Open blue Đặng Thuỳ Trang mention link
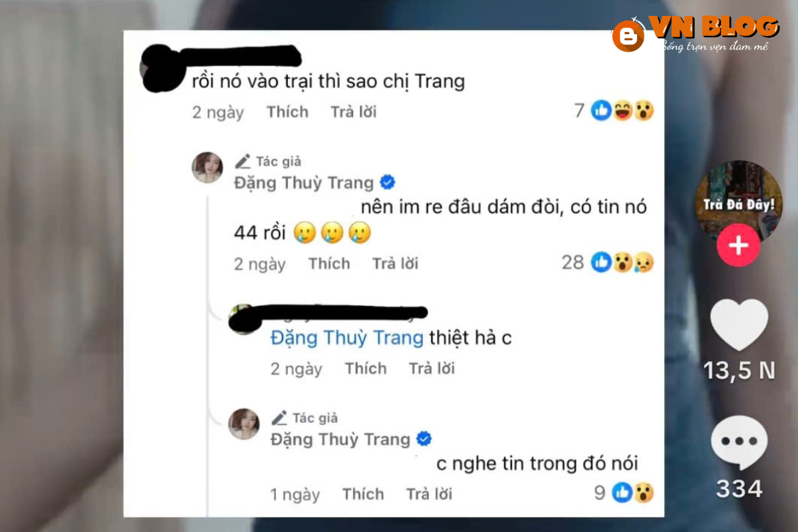Viewport: 798px width, 532px height. 347,338
